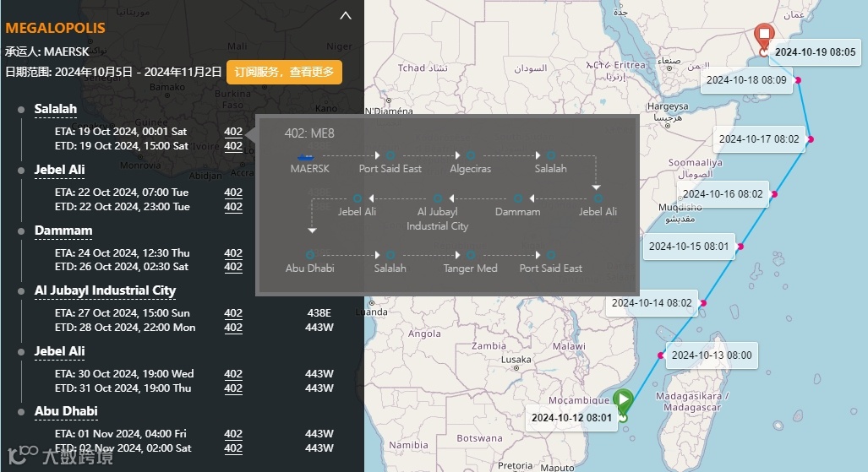
Task: Click the 402: ME8 popup title
Action: point(309,133)
